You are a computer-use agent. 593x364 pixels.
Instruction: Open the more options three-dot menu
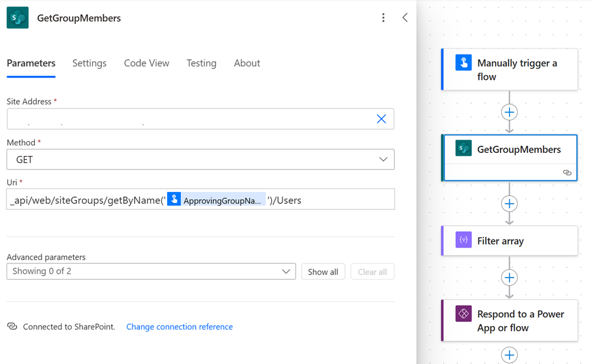pos(383,17)
